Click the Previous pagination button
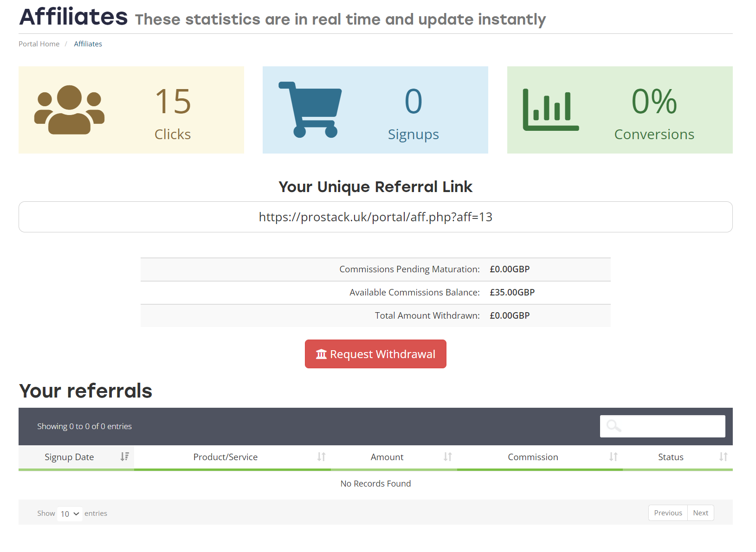756x552 pixels. coord(667,513)
